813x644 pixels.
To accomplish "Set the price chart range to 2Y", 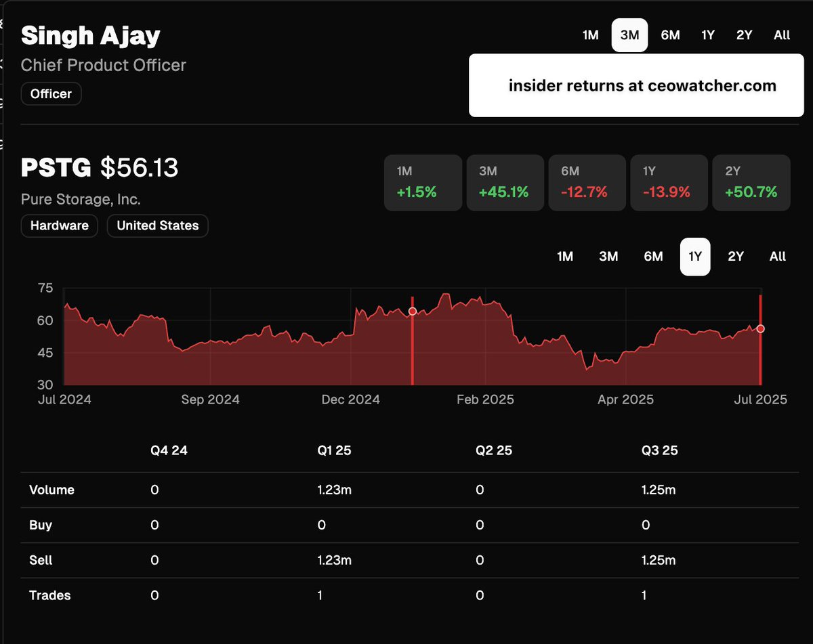I will click(x=736, y=257).
